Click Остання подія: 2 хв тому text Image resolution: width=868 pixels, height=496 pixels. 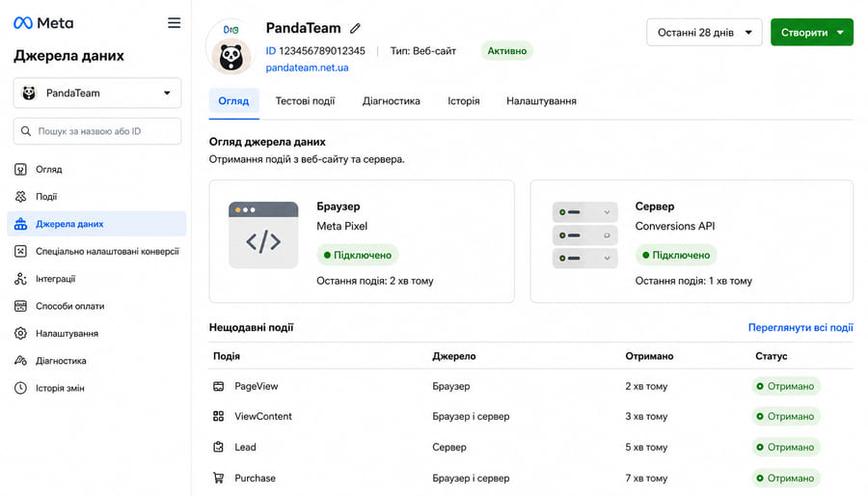click(375, 281)
